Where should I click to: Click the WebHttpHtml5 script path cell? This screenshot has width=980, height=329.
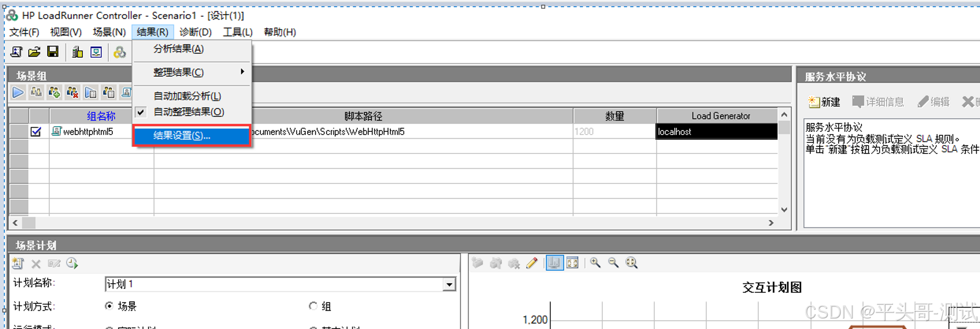click(x=412, y=131)
